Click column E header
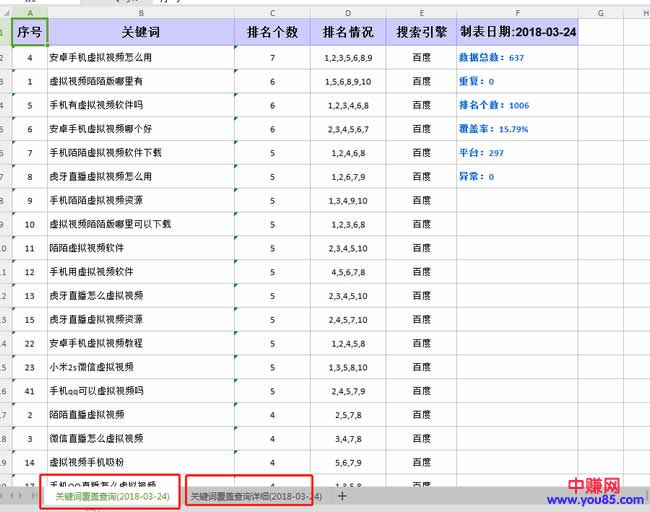The height and width of the screenshot is (512, 650). coord(421,12)
